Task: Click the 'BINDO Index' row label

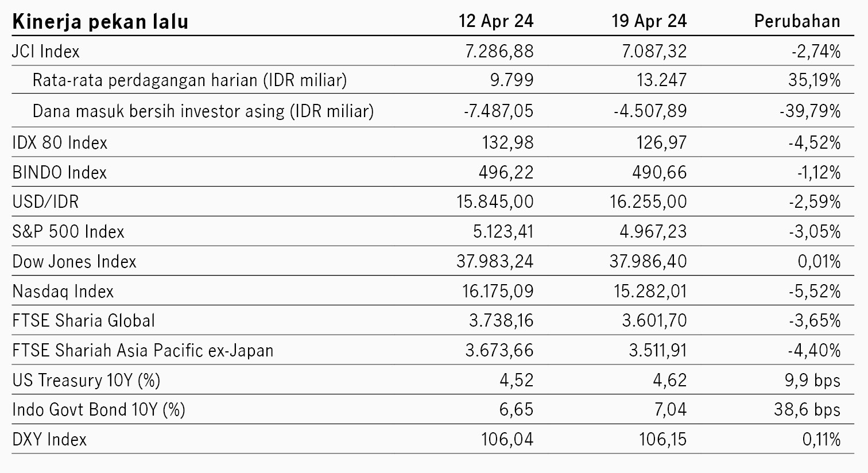Action: pos(60,172)
